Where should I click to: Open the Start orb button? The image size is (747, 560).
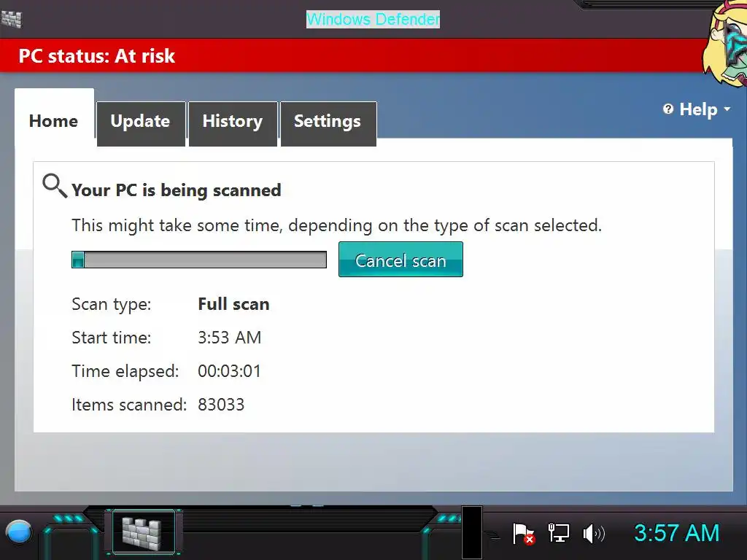(18, 532)
